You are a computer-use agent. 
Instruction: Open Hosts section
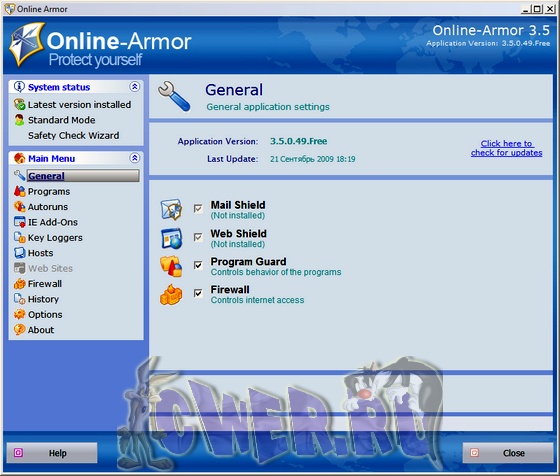[x=40, y=253]
